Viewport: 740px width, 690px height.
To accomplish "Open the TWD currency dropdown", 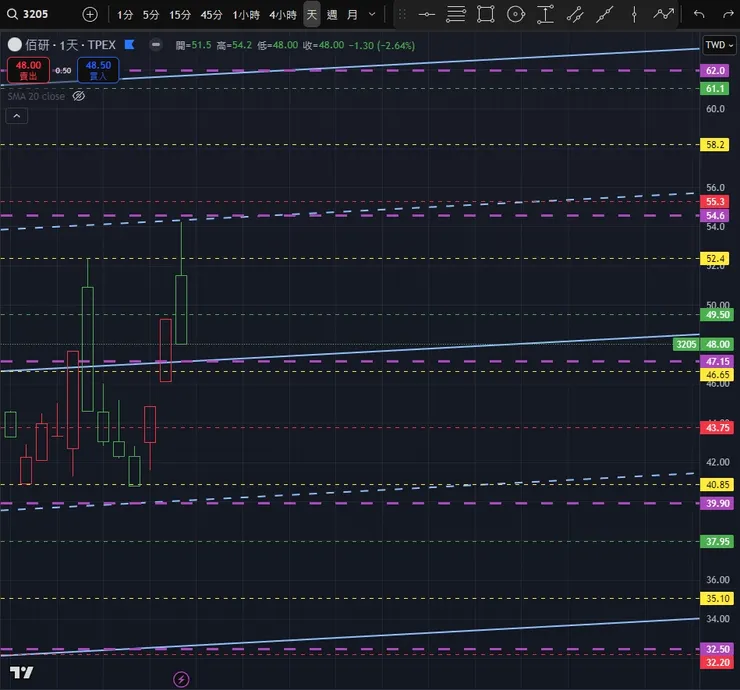I will tap(716, 45).
